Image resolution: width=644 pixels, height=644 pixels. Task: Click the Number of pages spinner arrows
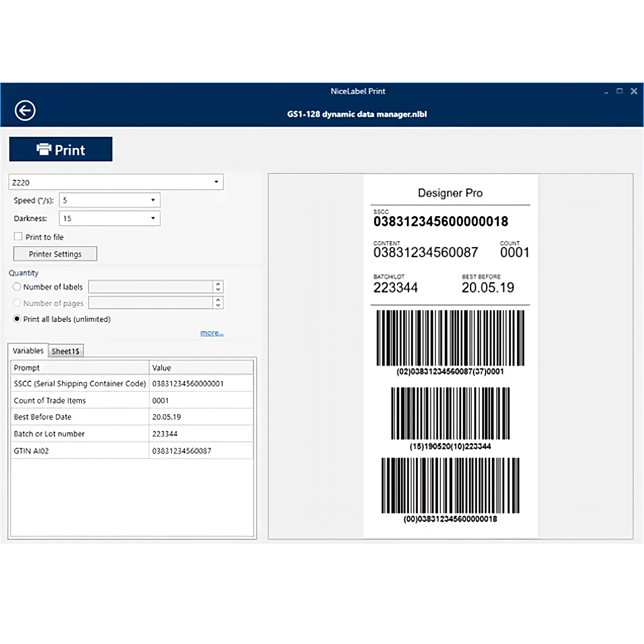coord(218,303)
